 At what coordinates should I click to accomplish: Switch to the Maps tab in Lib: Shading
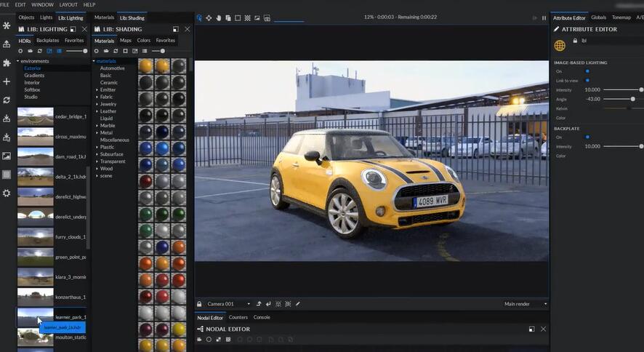(x=126, y=40)
